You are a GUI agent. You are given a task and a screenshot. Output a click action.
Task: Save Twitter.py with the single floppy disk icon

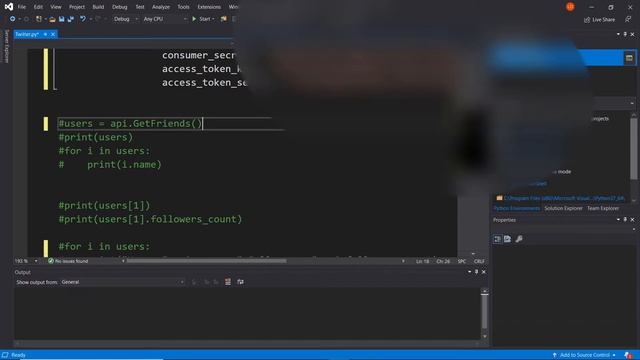(x=62, y=19)
